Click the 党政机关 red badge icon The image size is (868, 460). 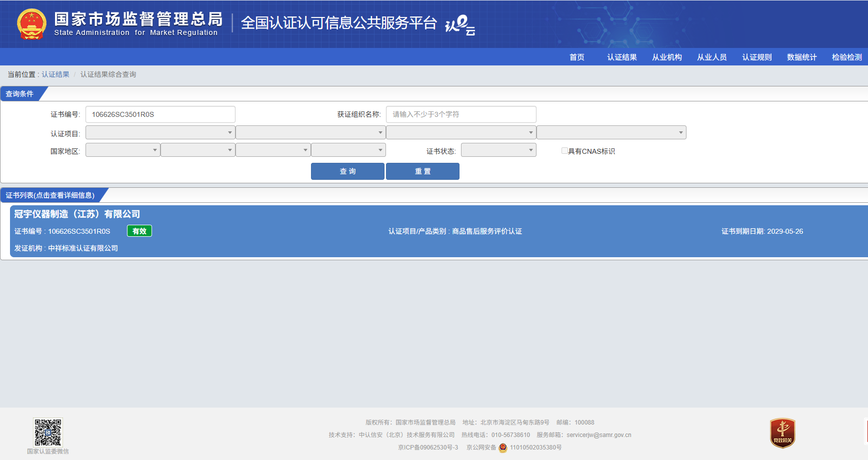782,433
